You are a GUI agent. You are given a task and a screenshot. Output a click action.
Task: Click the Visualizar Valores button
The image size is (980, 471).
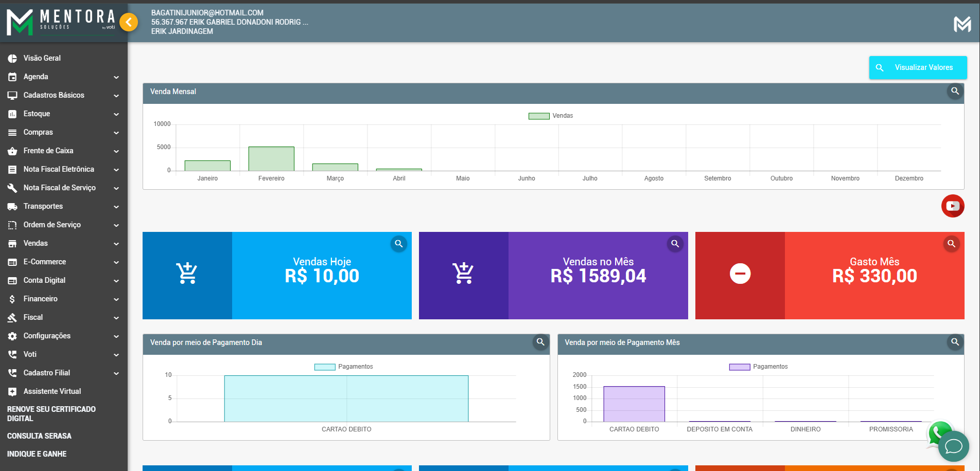tap(918, 67)
